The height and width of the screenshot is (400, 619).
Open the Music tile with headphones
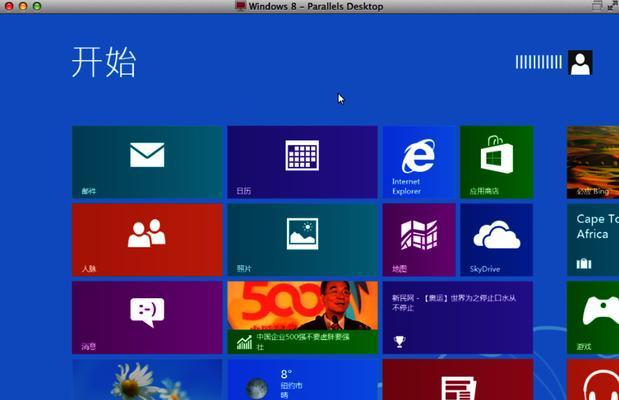click(x=593, y=379)
